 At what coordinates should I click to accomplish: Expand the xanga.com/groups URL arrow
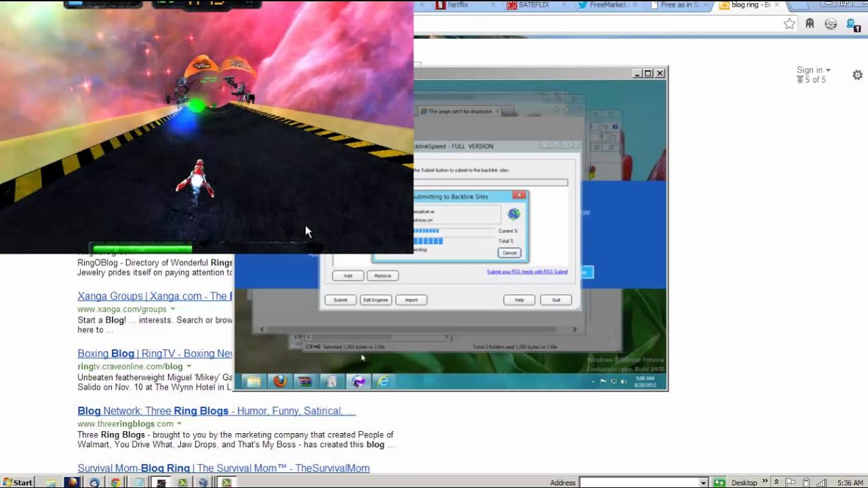click(172, 309)
